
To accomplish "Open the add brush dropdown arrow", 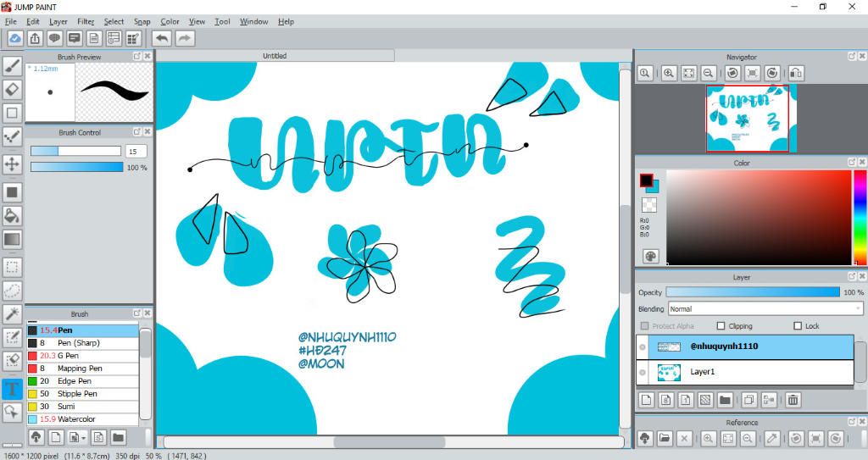I will point(83,438).
